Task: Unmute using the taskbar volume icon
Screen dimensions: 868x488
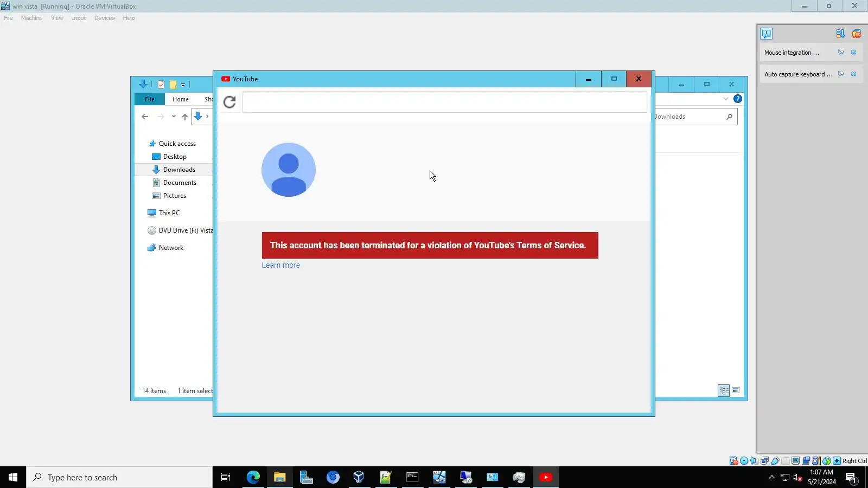Action: click(x=798, y=477)
